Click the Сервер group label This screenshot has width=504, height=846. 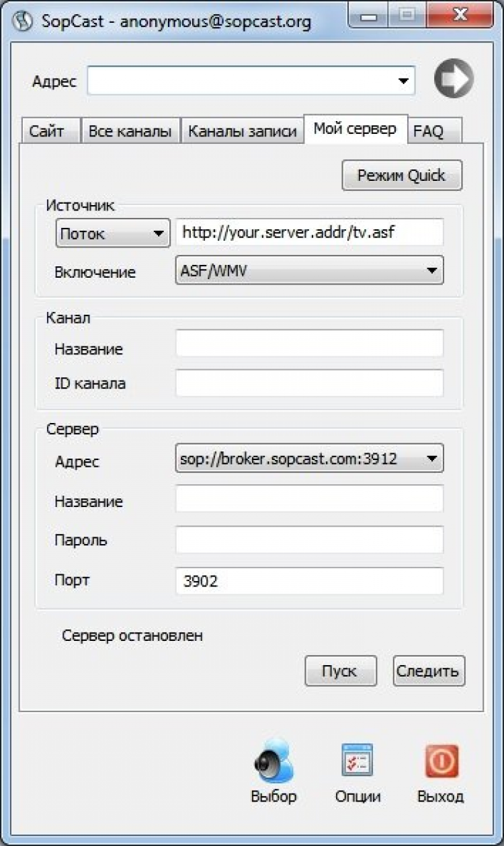click(x=72, y=429)
